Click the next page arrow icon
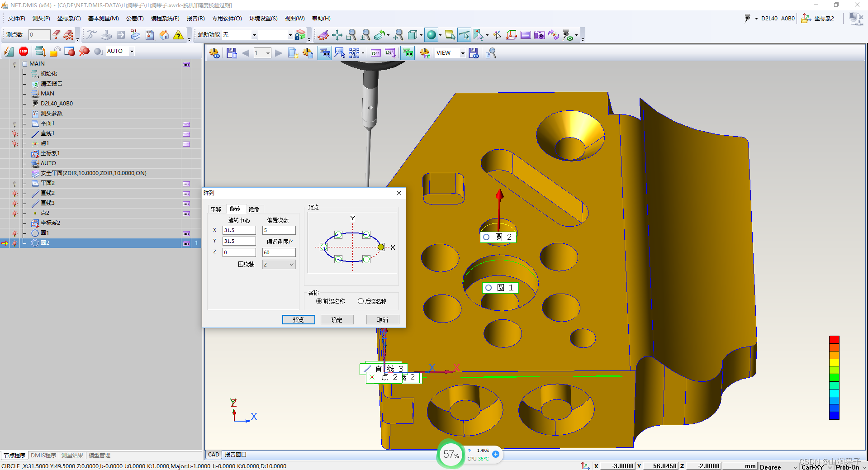This screenshot has width=868, height=470. coord(279,53)
